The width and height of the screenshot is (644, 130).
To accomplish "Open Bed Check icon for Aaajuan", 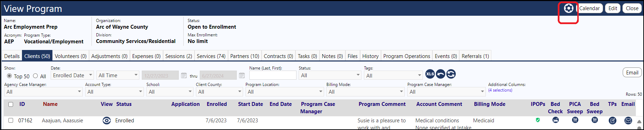I will click(555, 120).
